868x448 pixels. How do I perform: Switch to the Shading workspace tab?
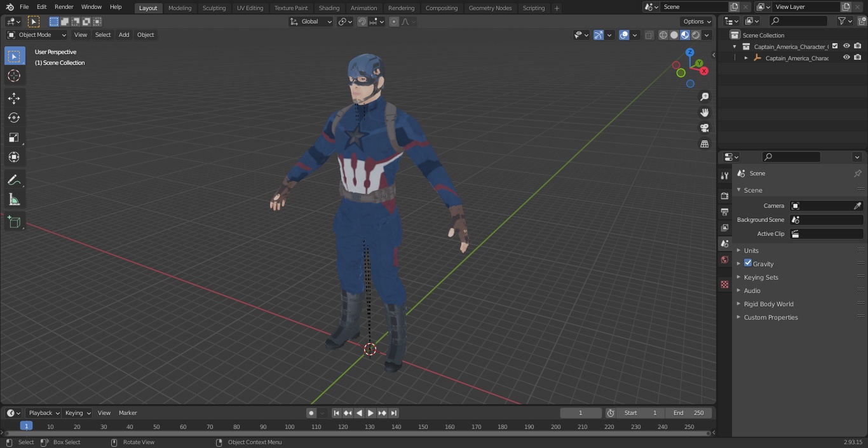[x=329, y=8]
